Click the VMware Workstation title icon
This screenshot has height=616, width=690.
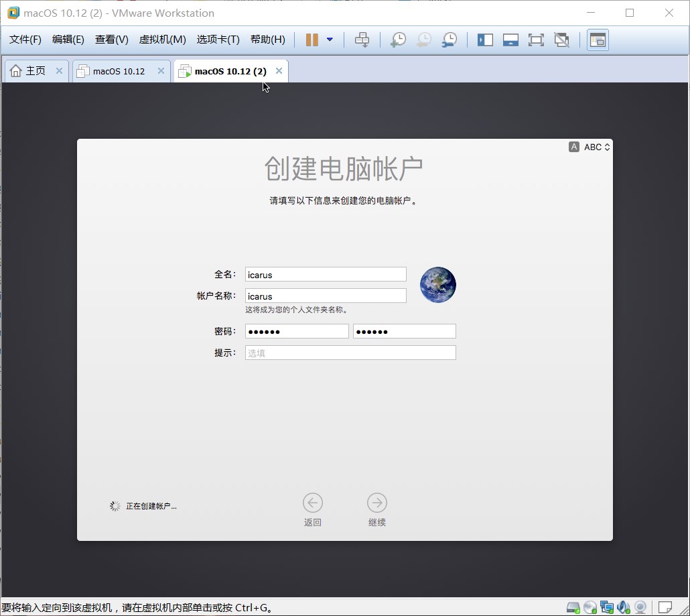click(13, 13)
